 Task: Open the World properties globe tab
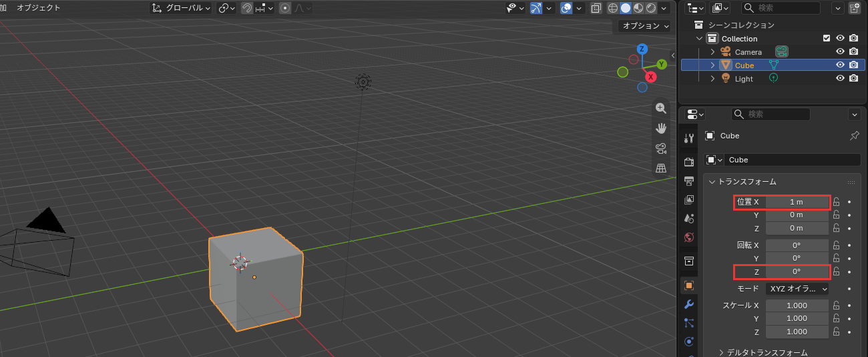(689, 237)
